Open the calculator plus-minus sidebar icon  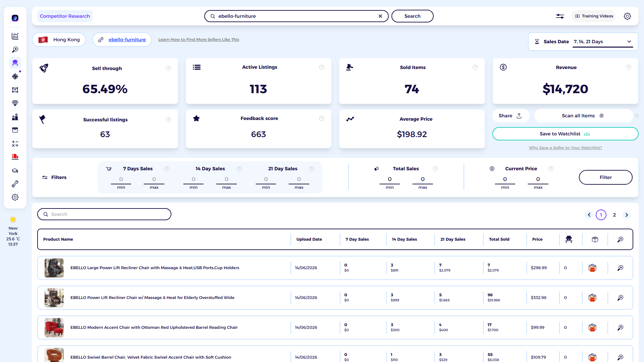(x=15, y=144)
